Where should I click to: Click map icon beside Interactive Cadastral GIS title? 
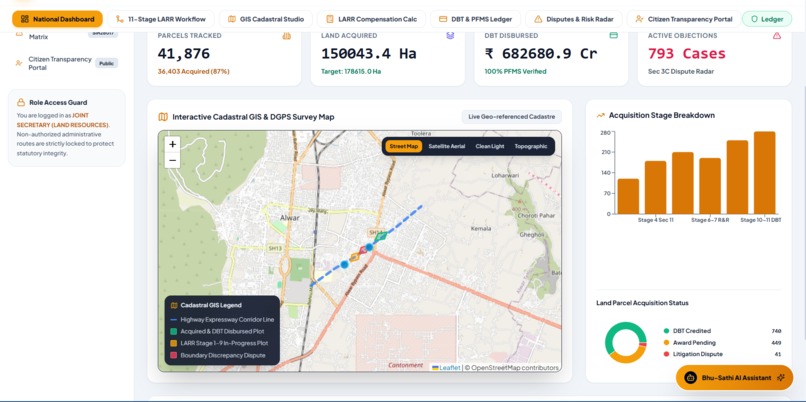tap(163, 117)
